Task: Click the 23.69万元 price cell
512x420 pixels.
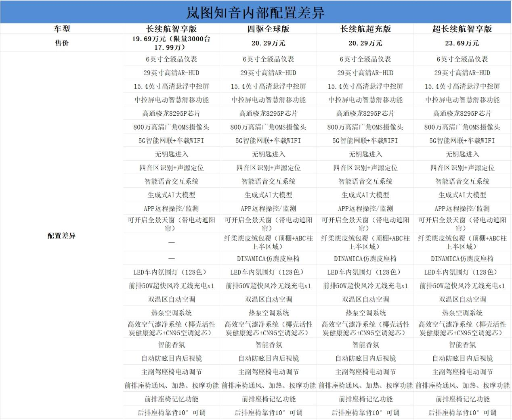Action: [x=462, y=43]
